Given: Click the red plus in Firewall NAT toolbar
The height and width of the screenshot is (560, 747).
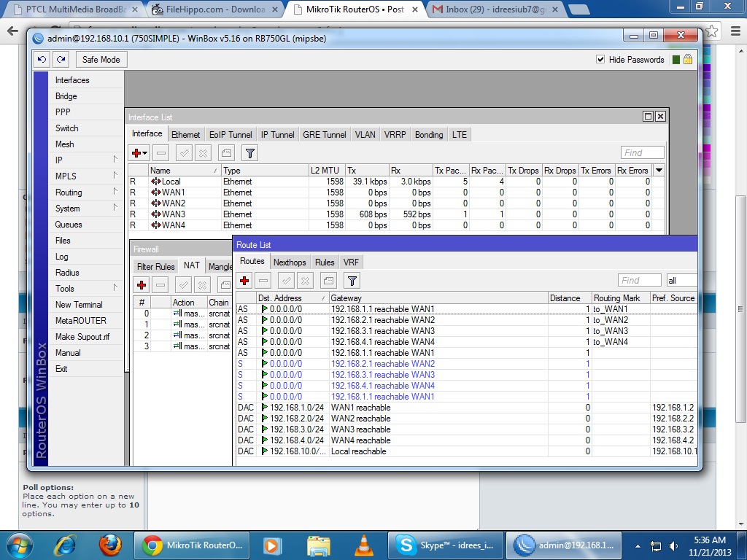Looking at the screenshot, I should point(142,285).
